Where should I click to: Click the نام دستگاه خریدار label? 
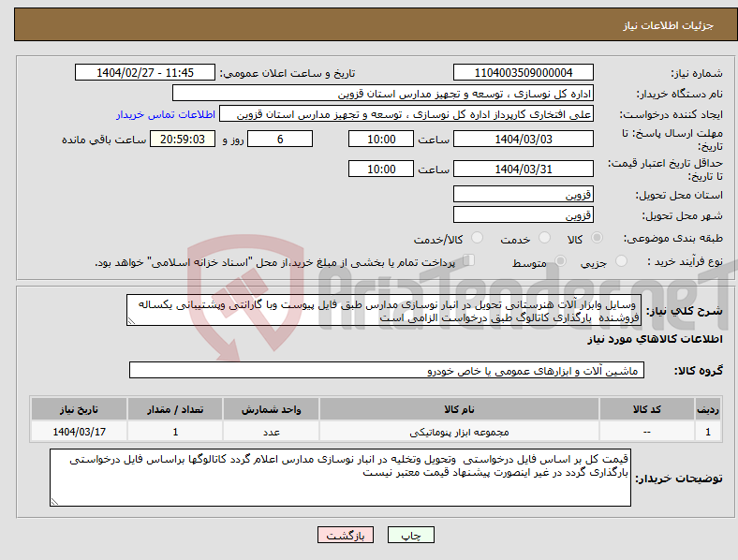click(x=680, y=95)
